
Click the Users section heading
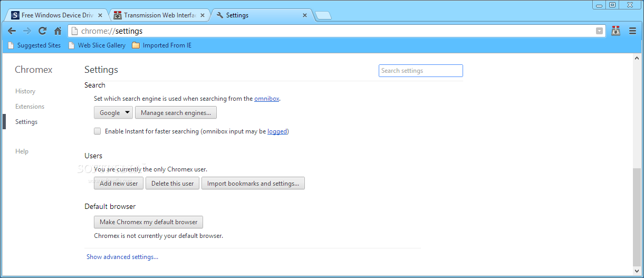click(x=93, y=156)
